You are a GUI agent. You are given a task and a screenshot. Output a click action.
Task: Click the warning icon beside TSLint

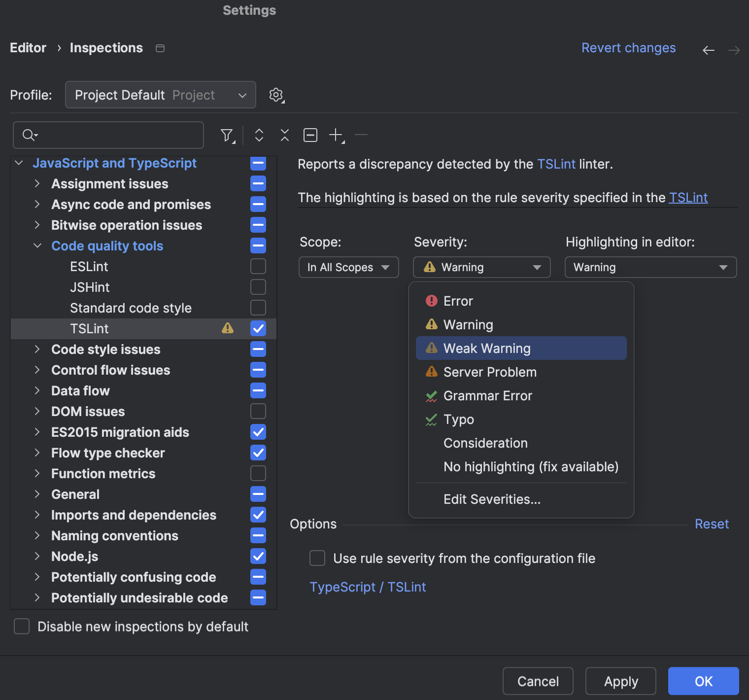point(228,328)
